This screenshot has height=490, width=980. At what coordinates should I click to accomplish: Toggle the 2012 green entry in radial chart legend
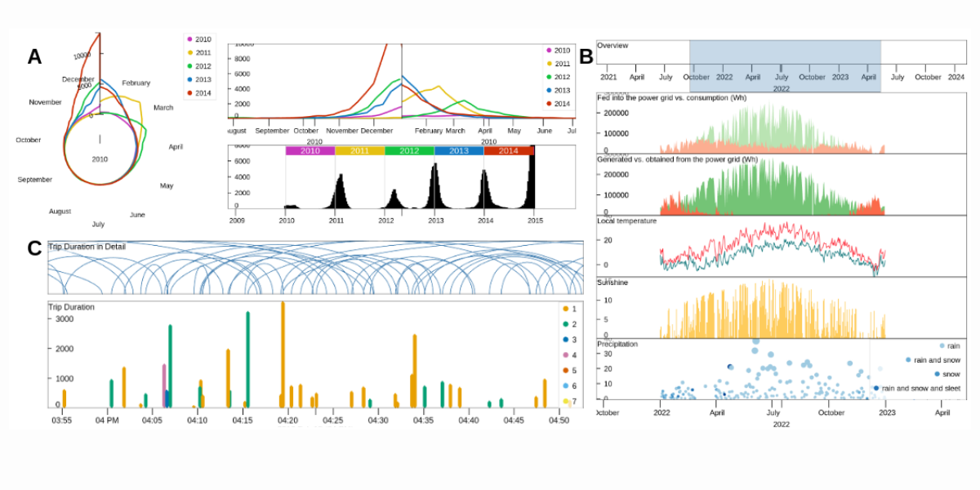click(191, 66)
